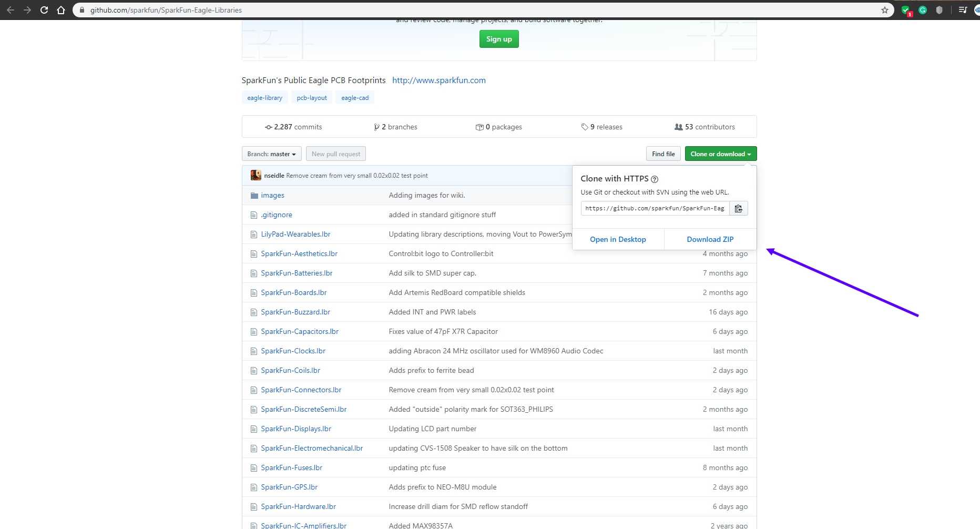Viewport: 980px width, 529px height.
Task: Open SparkFun-Connectors.lbr
Action: (301, 390)
